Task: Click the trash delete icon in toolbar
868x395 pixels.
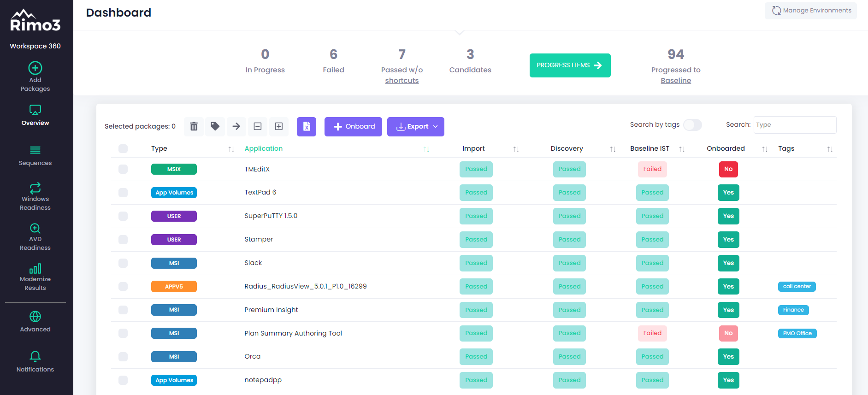Action: [194, 126]
